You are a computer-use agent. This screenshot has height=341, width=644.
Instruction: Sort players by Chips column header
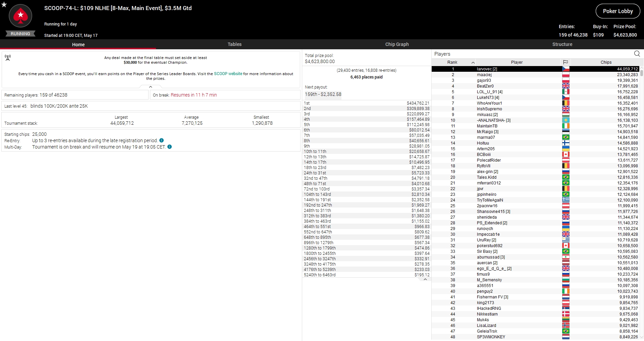[x=606, y=62]
